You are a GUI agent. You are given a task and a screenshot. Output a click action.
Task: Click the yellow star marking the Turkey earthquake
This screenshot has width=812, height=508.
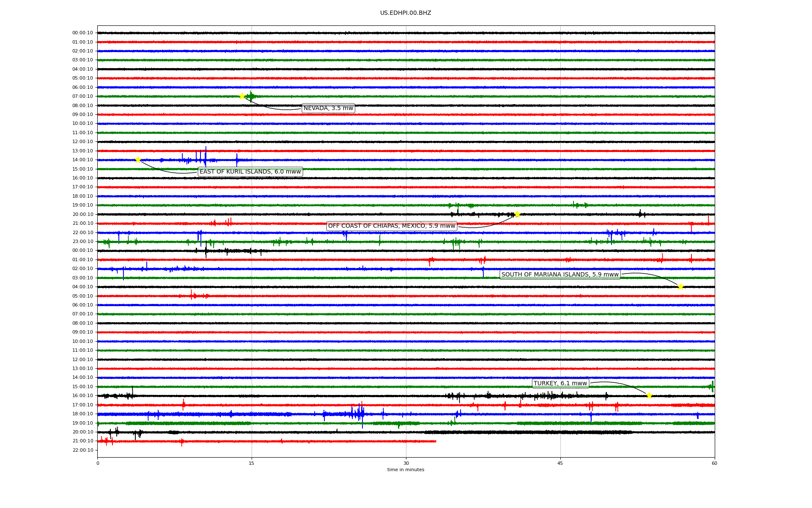click(649, 395)
